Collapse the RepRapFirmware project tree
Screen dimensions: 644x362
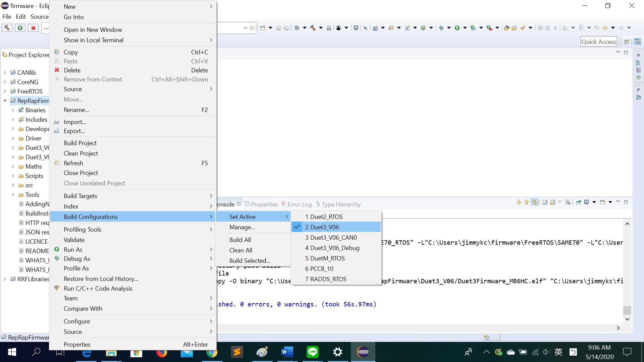[5, 101]
